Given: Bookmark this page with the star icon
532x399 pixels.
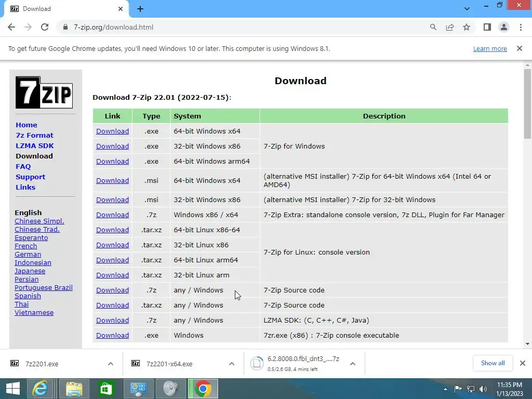Looking at the screenshot, I should pos(467,27).
